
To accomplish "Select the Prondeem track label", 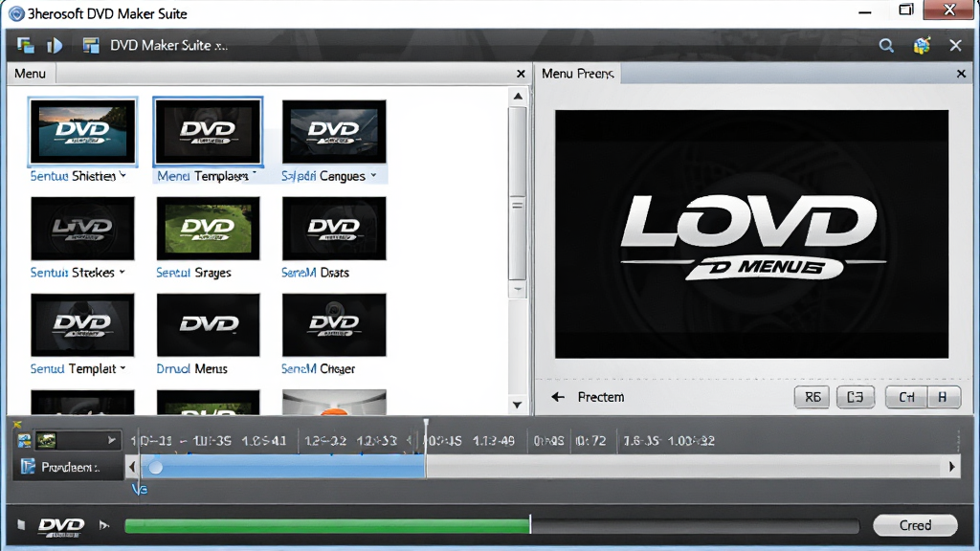I will (x=70, y=467).
